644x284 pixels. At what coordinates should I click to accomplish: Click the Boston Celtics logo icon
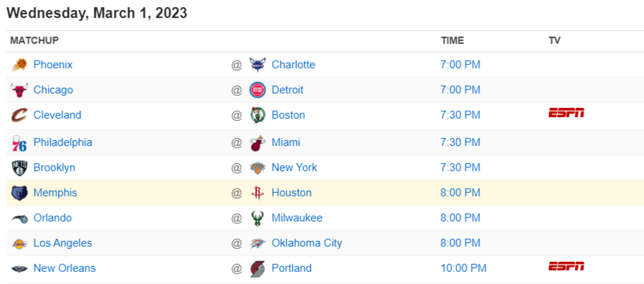(x=258, y=115)
